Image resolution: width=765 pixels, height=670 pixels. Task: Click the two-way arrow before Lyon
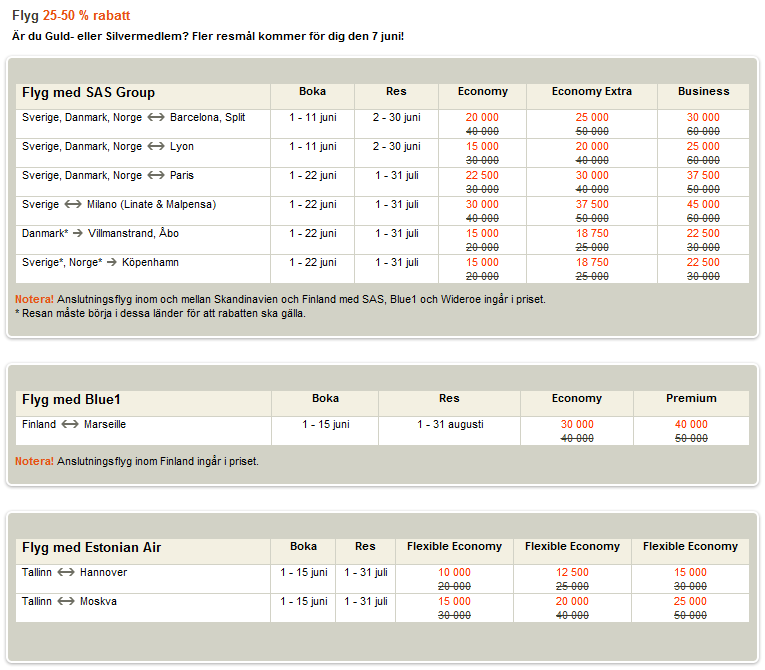156,147
